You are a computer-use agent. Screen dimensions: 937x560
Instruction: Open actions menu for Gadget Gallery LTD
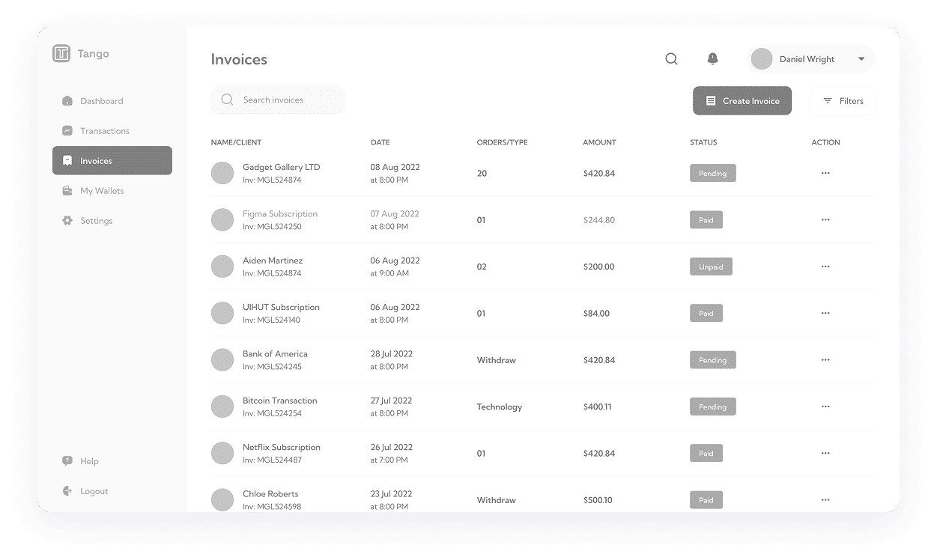pos(825,173)
